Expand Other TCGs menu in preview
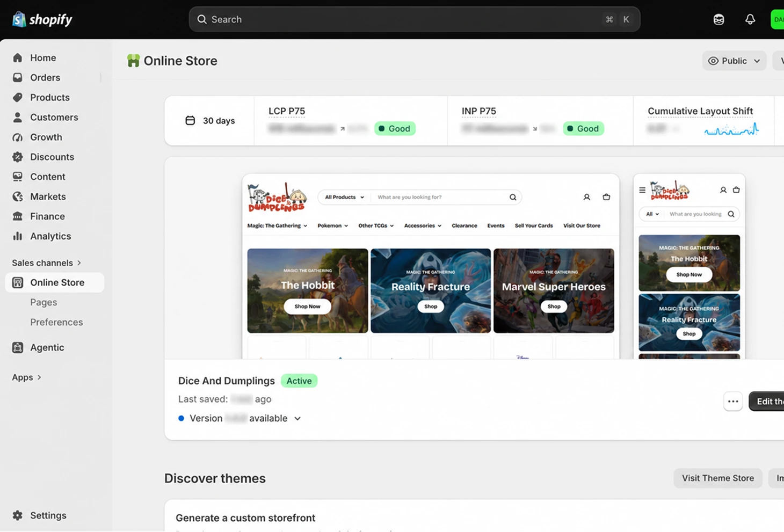 pos(376,225)
